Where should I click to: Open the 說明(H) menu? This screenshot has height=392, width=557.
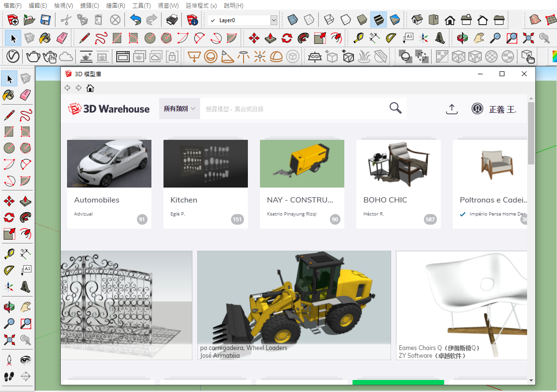pos(234,6)
